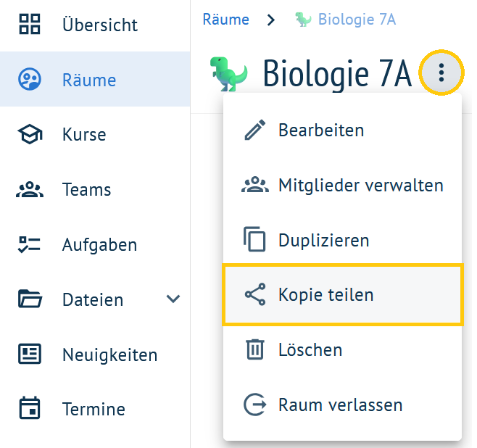Screen dimensions: 477x448
Task: Click the Teams group icon in sidebar
Action: [30, 189]
